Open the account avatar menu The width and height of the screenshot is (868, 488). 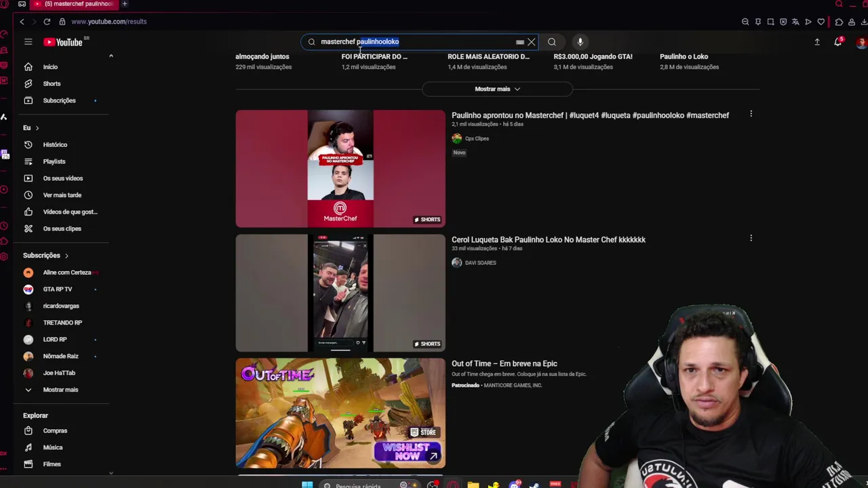[861, 42]
